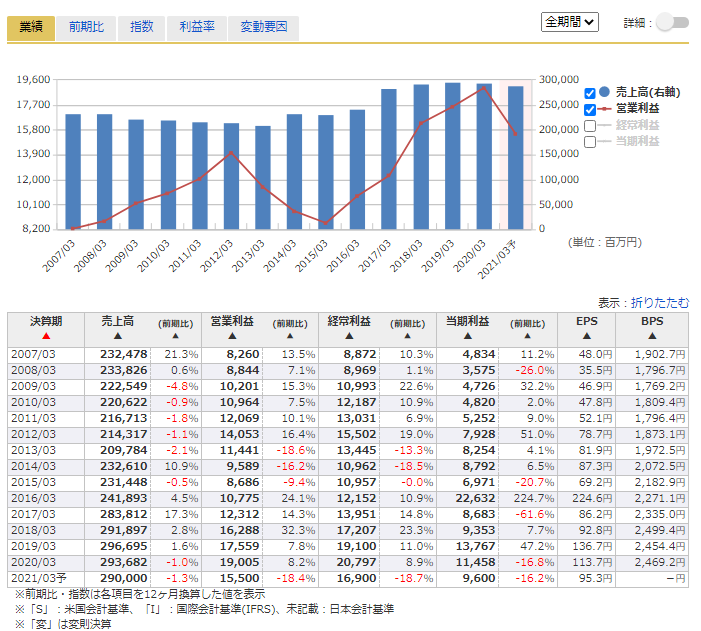Viewport: 701px width, 631px height.
Task: Sort by 決算期 using red arrow
Action: point(46,338)
